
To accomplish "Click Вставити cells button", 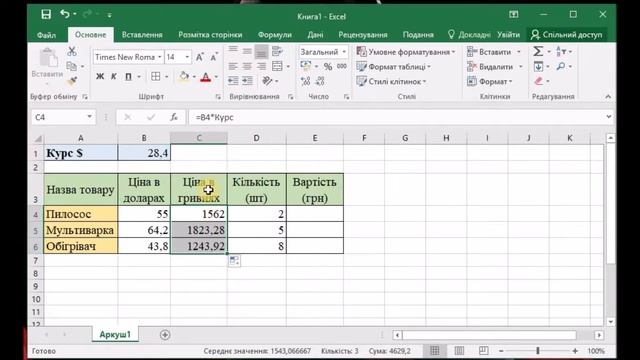I will point(489,52).
